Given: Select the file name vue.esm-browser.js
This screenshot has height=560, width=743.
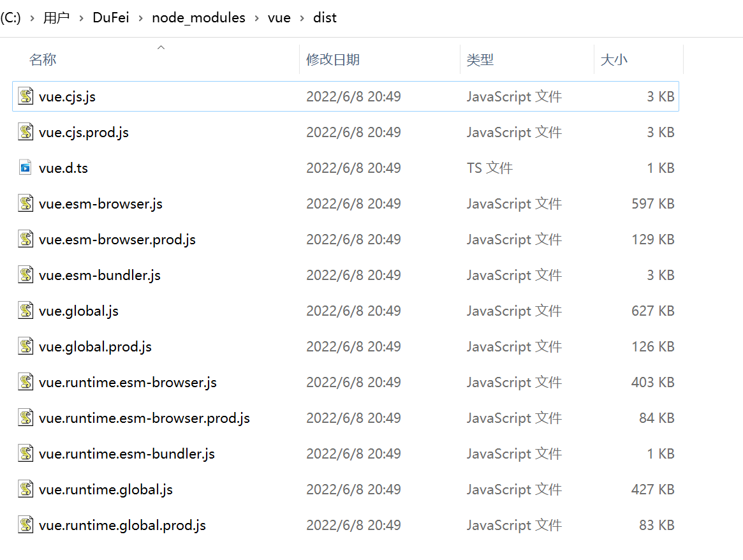Looking at the screenshot, I should coord(101,203).
